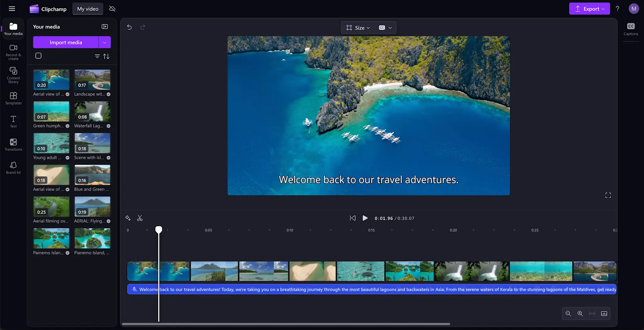Select the voiceover audio track clip
This screenshot has height=330, width=644.
click(x=372, y=289)
